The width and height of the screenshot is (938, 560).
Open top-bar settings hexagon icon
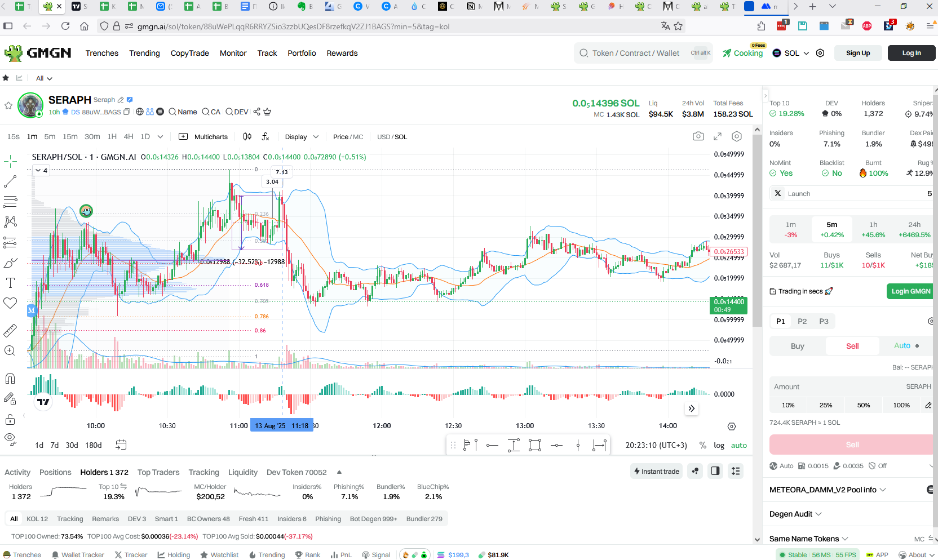(x=820, y=53)
